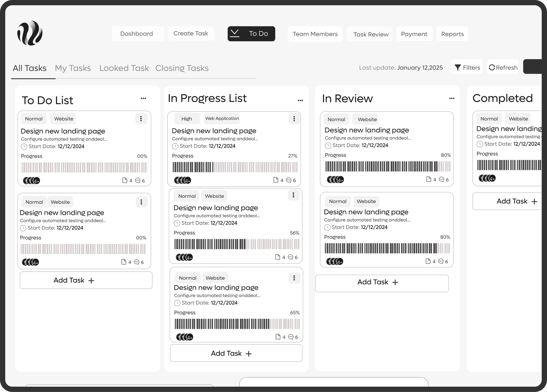Open vertical dots menu on High priority card
The width and height of the screenshot is (547, 392).
tap(294, 119)
